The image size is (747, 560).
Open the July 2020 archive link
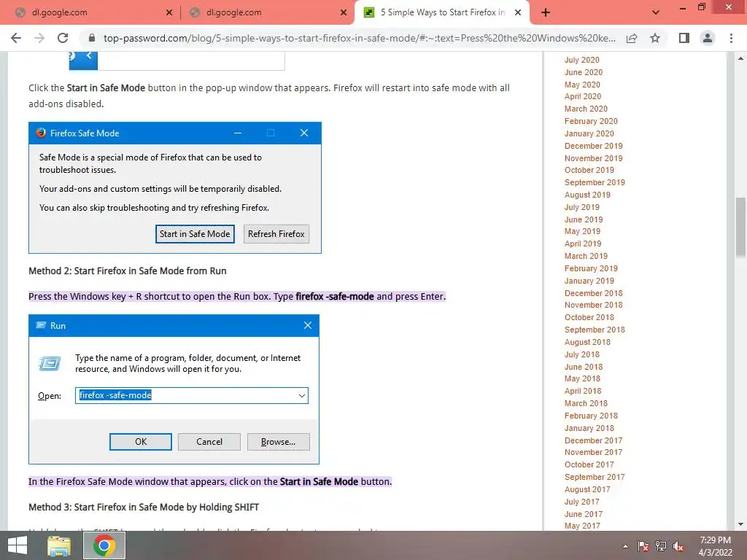pyautogui.click(x=581, y=60)
